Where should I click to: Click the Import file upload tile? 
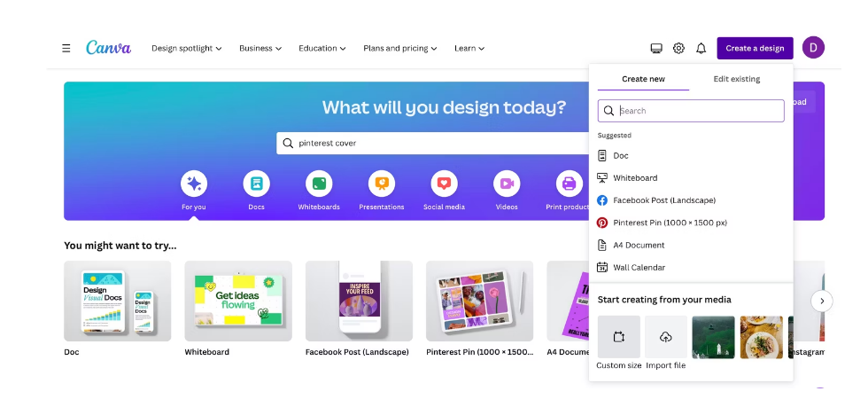point(666,337)
